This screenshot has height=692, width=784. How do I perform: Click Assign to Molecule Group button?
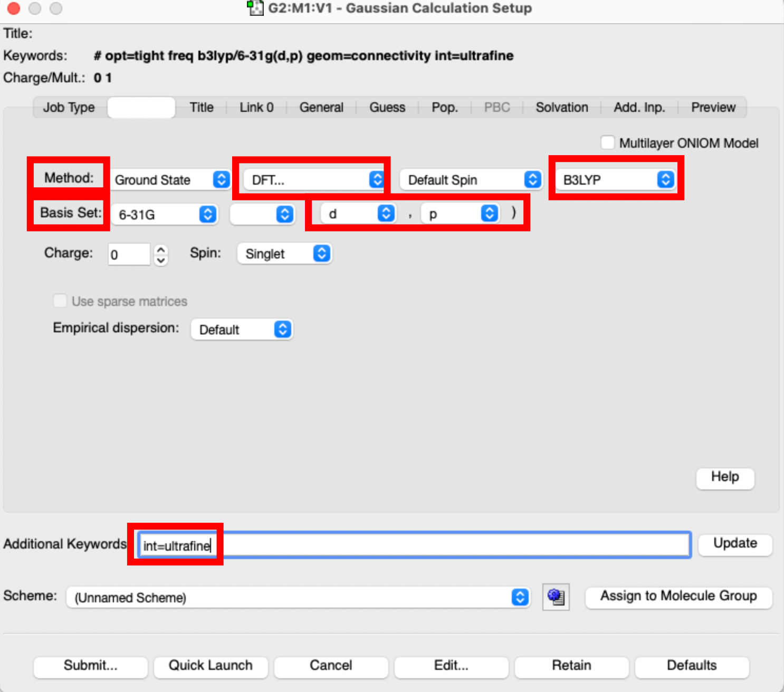678,597
